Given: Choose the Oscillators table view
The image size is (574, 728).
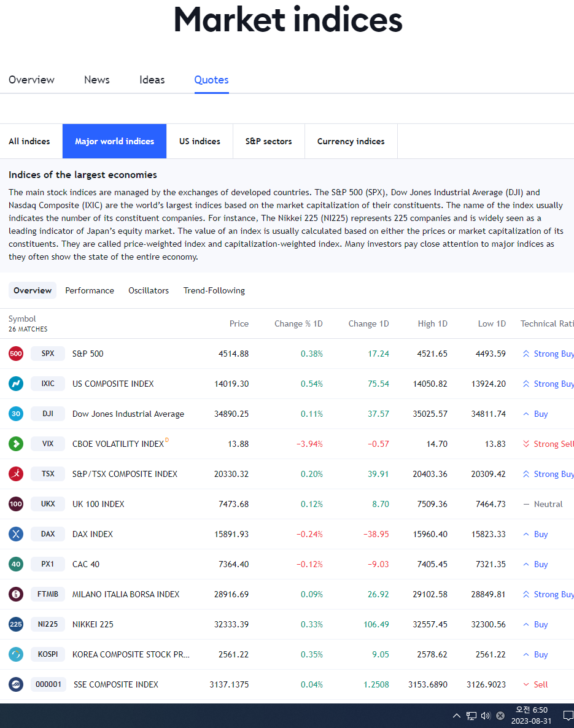Looking at the screenshot, I should pos(149,290).
